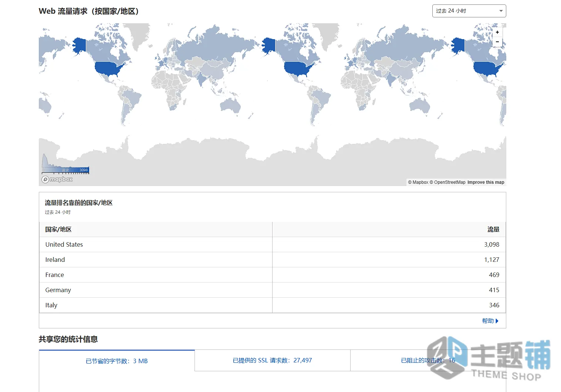Click the 415 traffic value
This screenshot has width=561, height=392.
[x=494, y=290]
